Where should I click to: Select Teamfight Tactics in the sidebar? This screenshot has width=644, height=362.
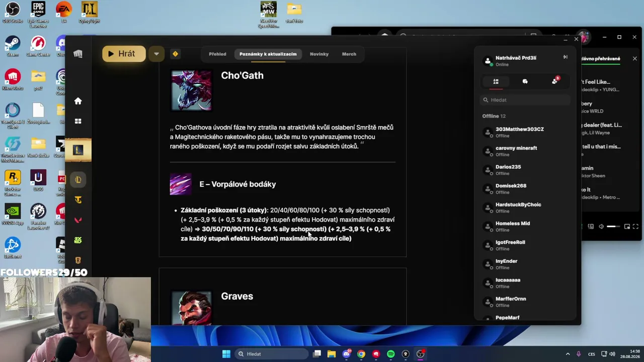[x=78, y=200]
